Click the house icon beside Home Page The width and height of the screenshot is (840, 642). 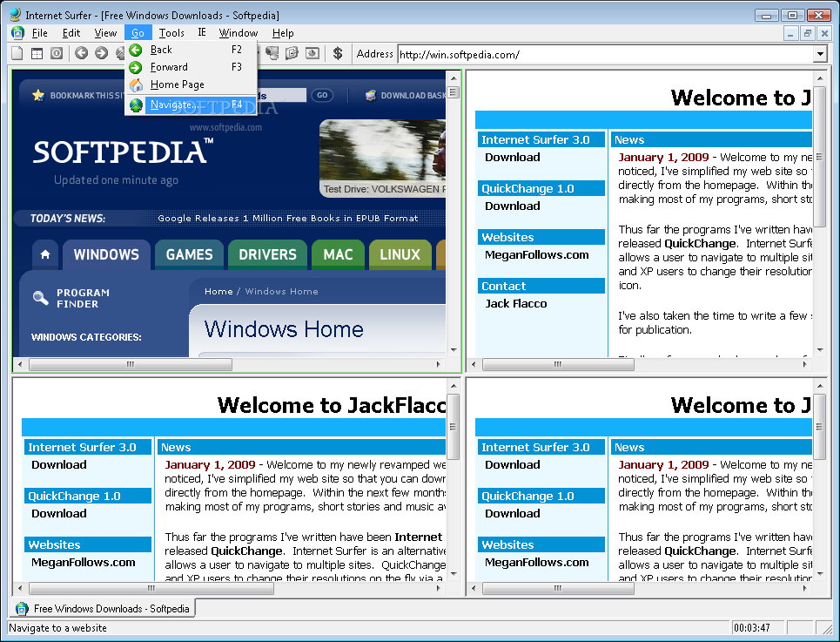pyautogui.click(x=136, y=84)
